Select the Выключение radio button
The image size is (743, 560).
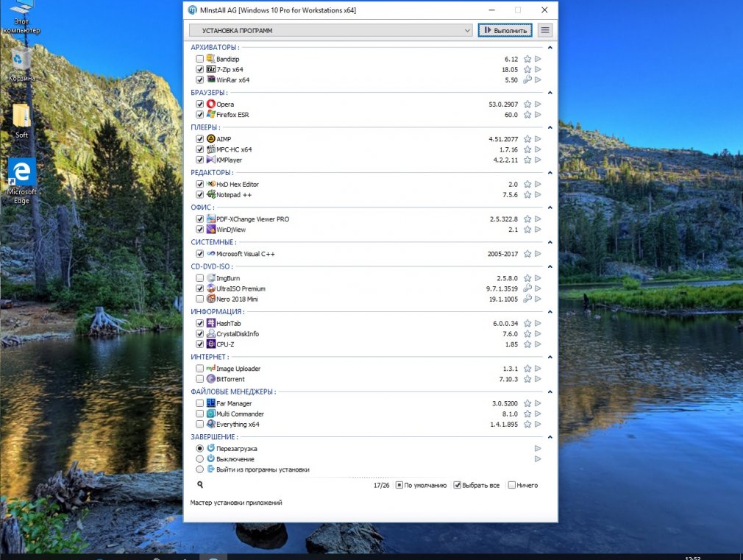coord(199,459)
